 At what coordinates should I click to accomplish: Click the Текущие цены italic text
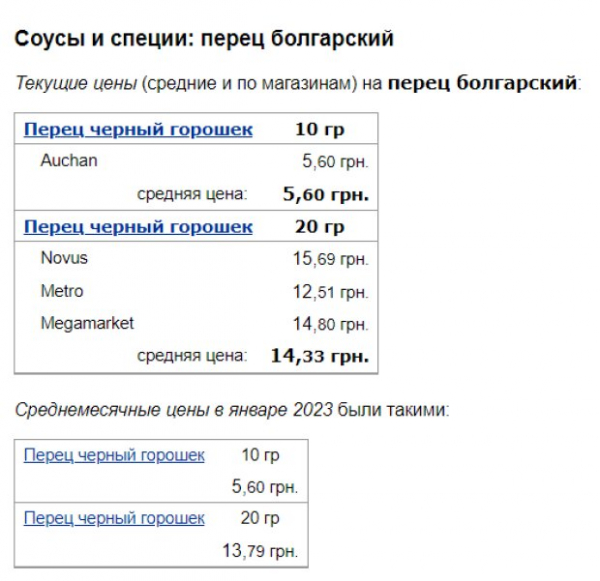[76, 83]
